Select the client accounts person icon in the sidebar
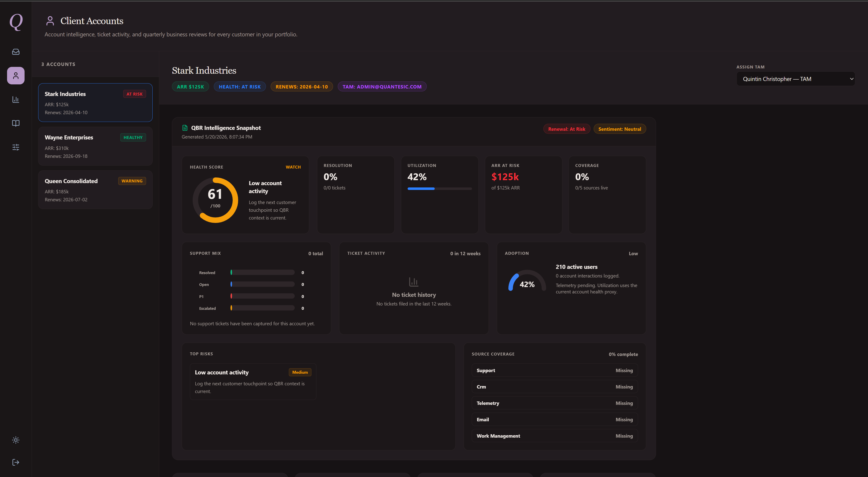Image resolution: width=868 pixels, height=477 pixels. [x=16, y=76]
